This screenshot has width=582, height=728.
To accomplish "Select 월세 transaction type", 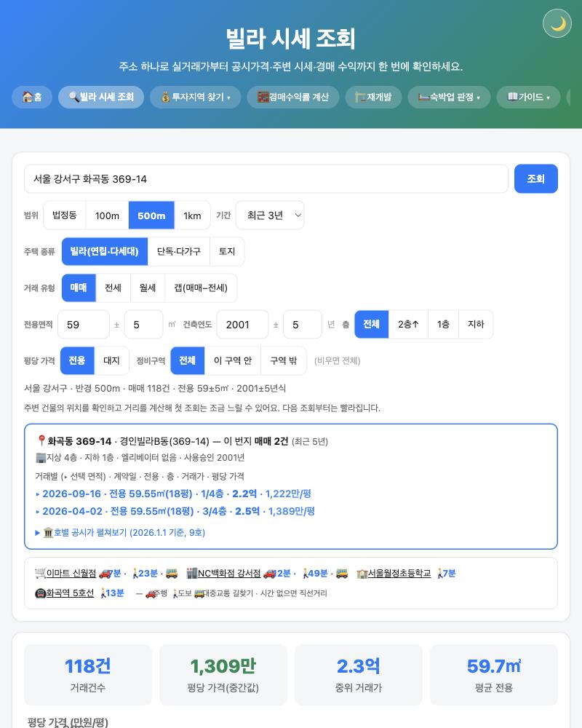I will click(148, 288).
